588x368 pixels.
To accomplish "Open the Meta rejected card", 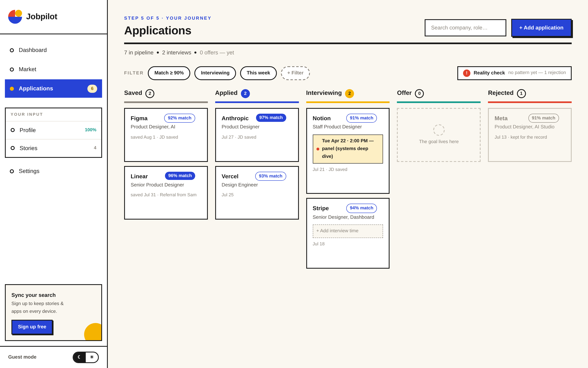I will tap(530, 135).
